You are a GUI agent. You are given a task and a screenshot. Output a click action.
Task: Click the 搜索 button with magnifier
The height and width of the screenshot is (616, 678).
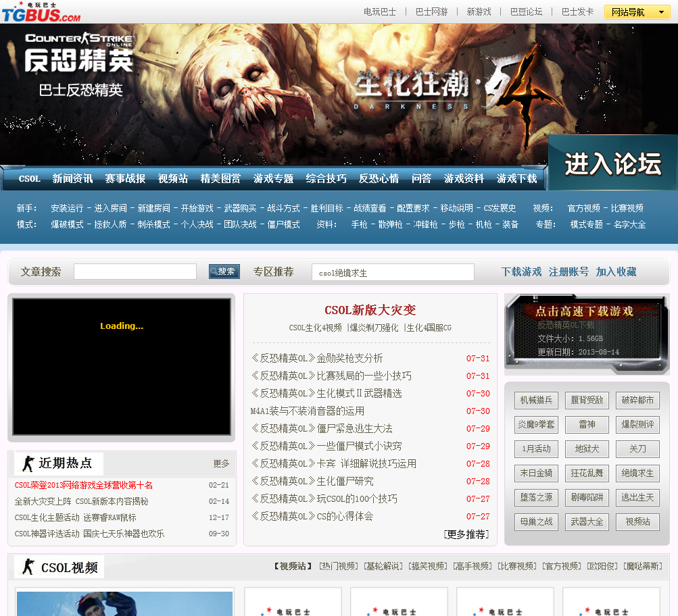click(224, 272)
